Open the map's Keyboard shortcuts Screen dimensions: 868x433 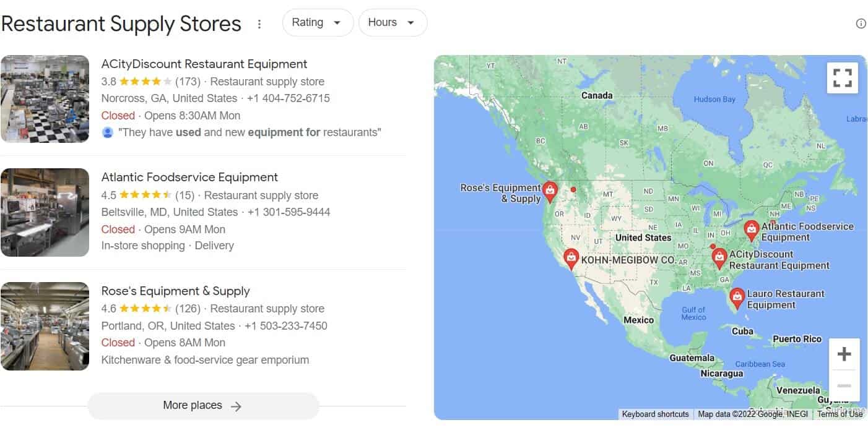tap(655, 414)
